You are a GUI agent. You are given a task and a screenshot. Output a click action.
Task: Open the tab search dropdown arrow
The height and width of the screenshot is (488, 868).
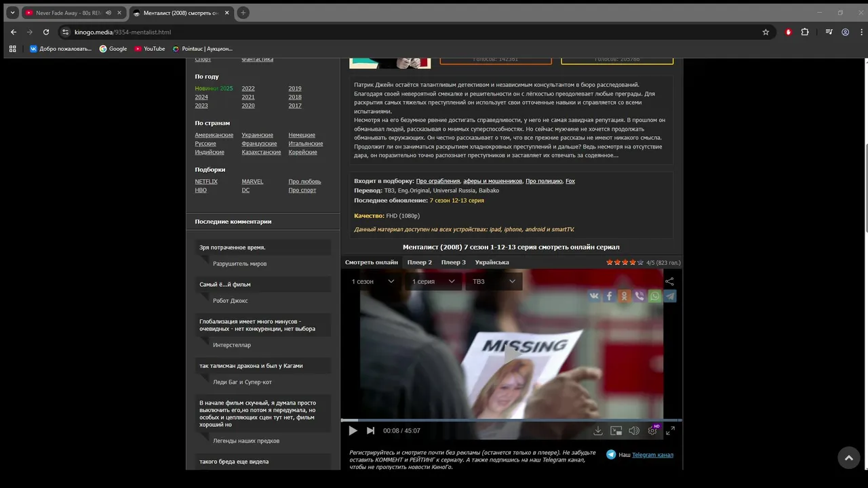point(12,13)
